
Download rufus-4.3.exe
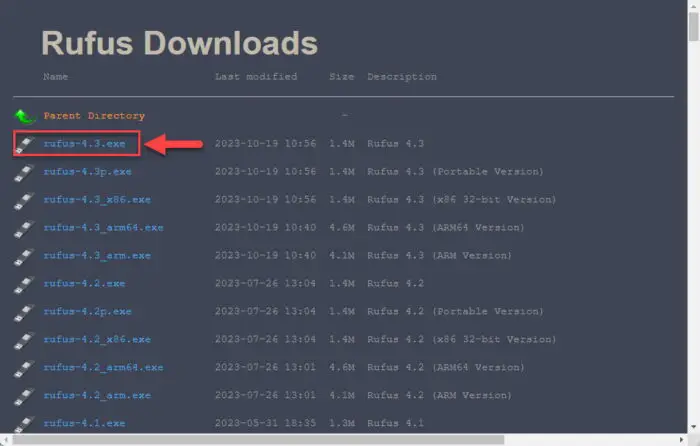pyautogui.click(x=84, y=144)
